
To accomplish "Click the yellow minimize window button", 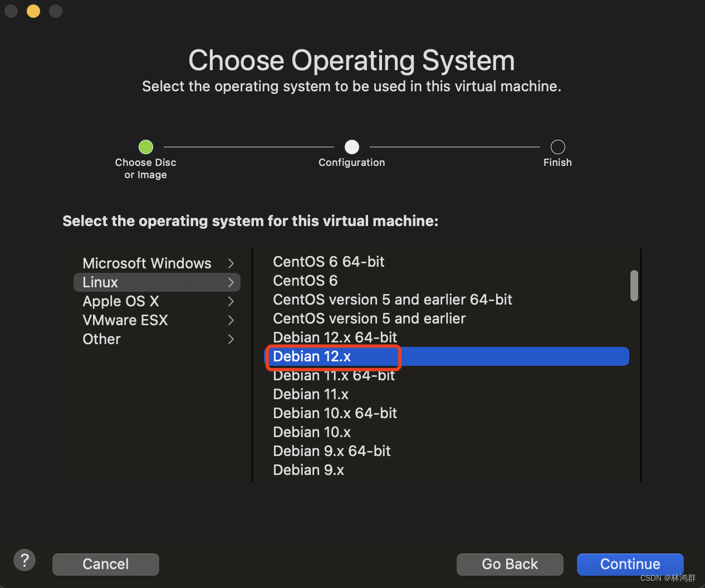I will [x=33, y=11].
